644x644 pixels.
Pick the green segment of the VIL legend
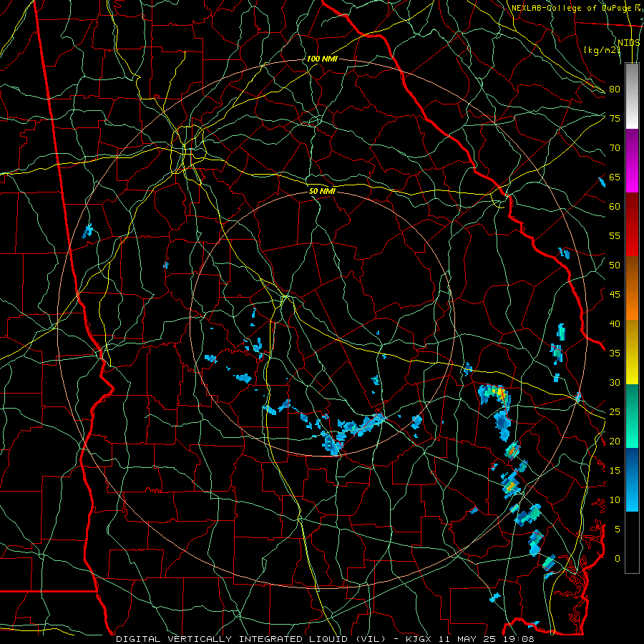[x=632, y=416]
